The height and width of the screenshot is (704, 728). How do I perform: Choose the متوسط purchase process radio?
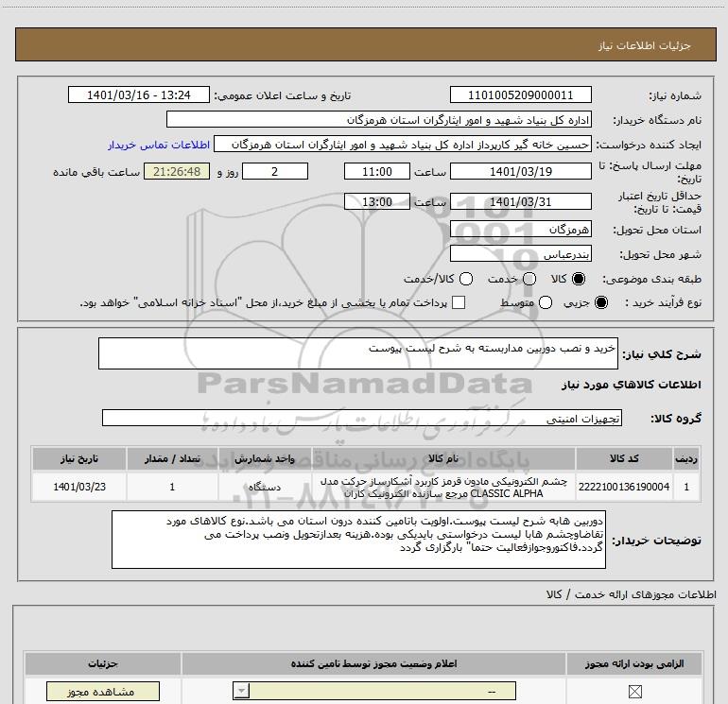pyautogui.click(x=546, y=302)
